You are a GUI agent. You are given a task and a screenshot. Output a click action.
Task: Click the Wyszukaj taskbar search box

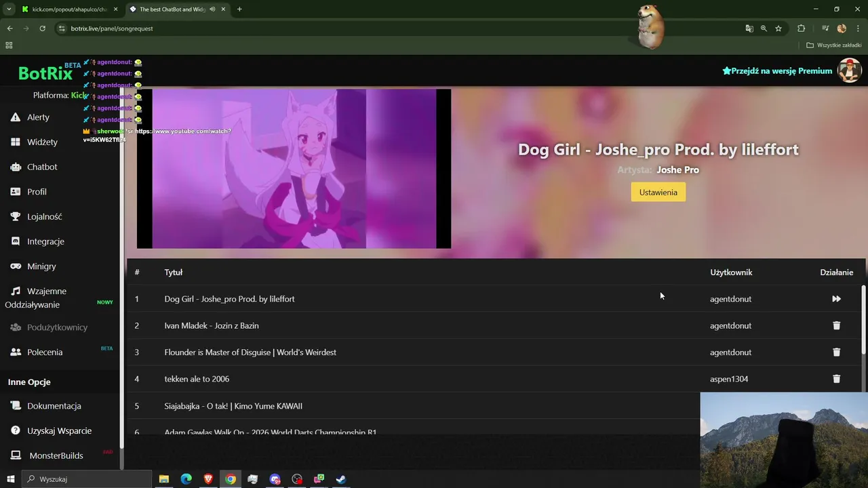pyautogui.click(x=86, y=479)
